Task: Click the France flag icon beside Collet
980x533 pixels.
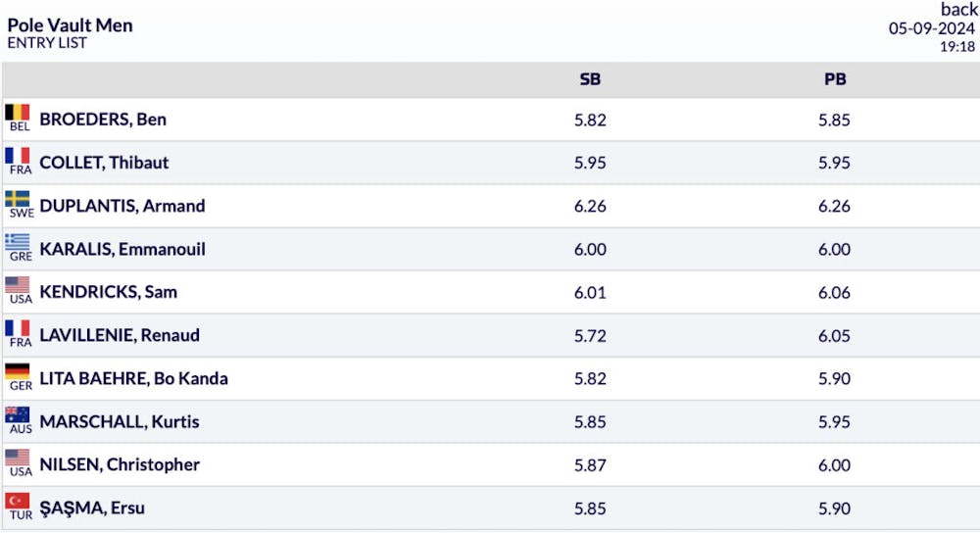Action: pos(18,156)
